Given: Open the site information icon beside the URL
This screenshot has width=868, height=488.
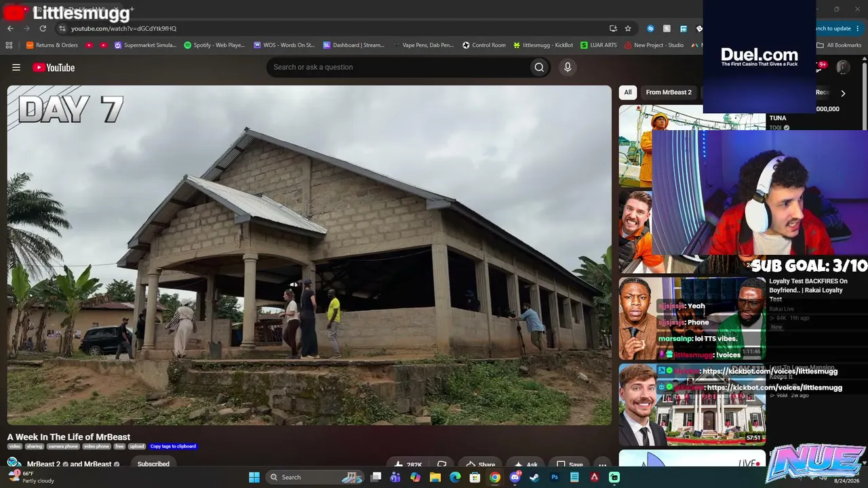Looking at the screenshot, I should pyautogui.click(x=62, y=28).
